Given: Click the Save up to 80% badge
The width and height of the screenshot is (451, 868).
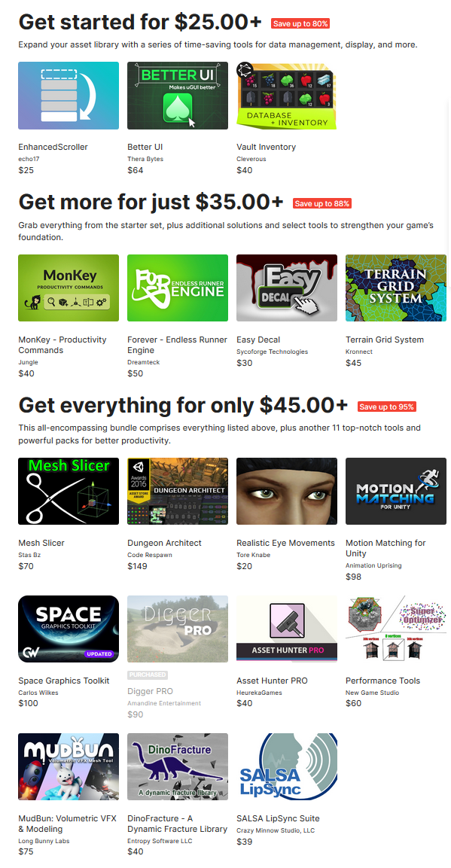Looking at the screenshot, I should click(x=300, y=23).
